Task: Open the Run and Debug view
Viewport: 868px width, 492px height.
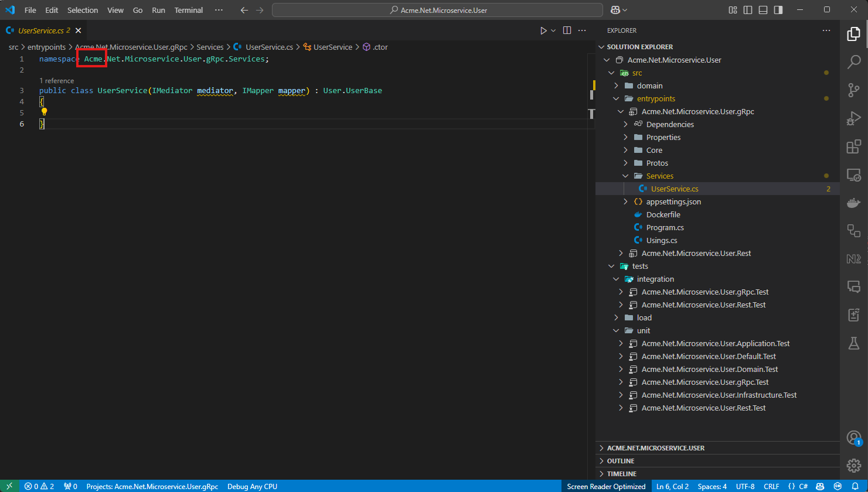Action: (854, 118)
